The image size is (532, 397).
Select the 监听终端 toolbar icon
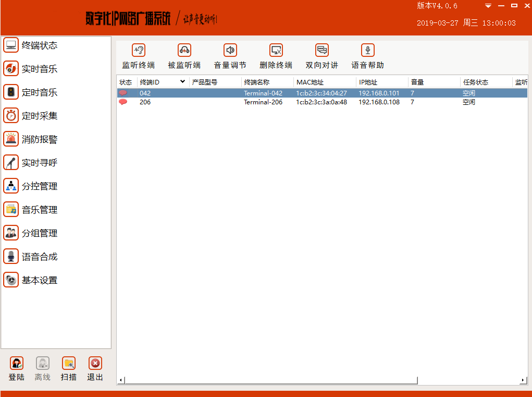pos(139,55)
